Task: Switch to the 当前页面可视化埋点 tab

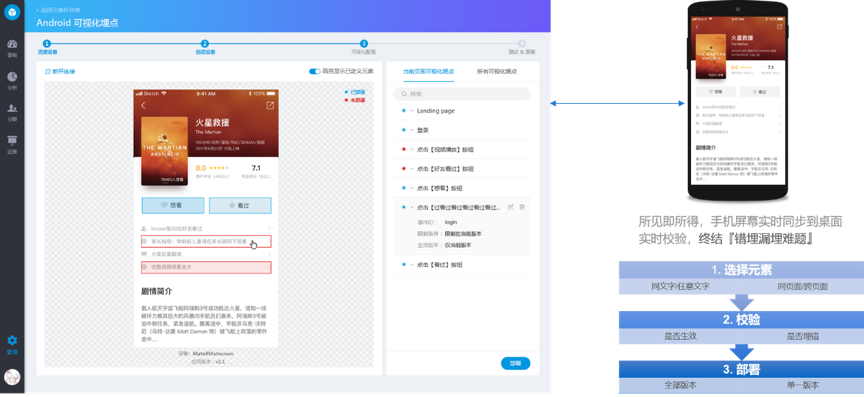Action: [x=428, y=71]
